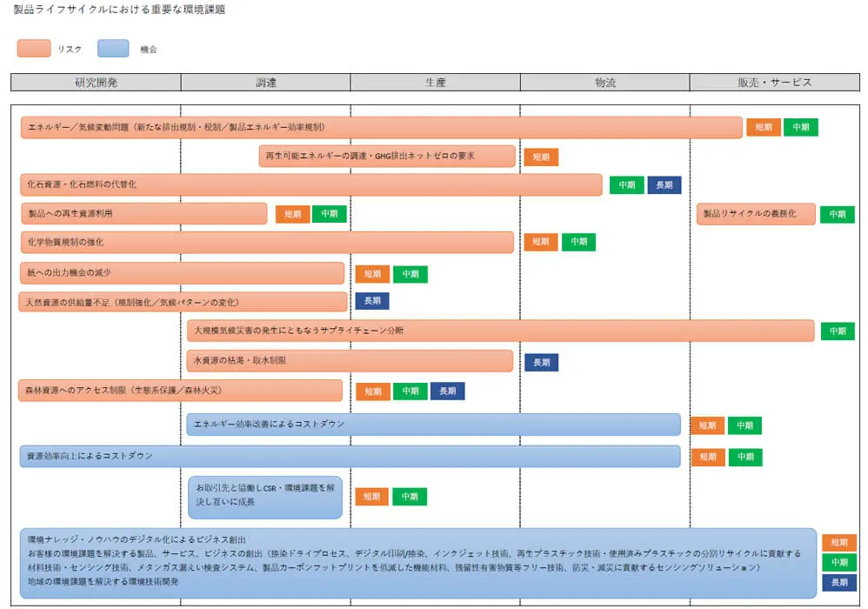Select the 生産 column header
Viewport: 868px width, 609px height.
(435, 83)
